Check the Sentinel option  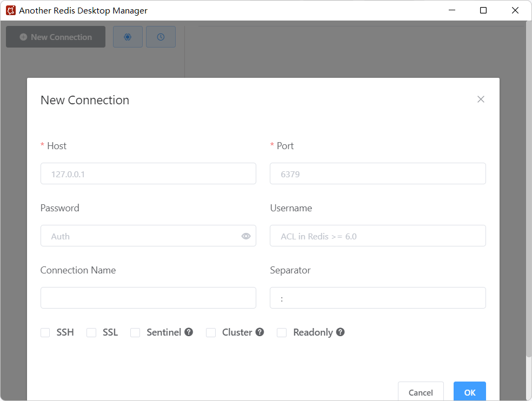135,332
